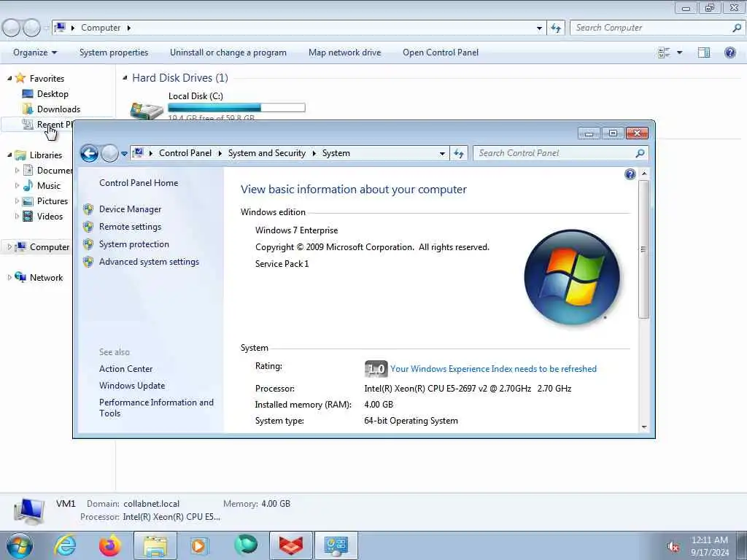Click the Advanced system settings shield icon

tap(88, 262)
